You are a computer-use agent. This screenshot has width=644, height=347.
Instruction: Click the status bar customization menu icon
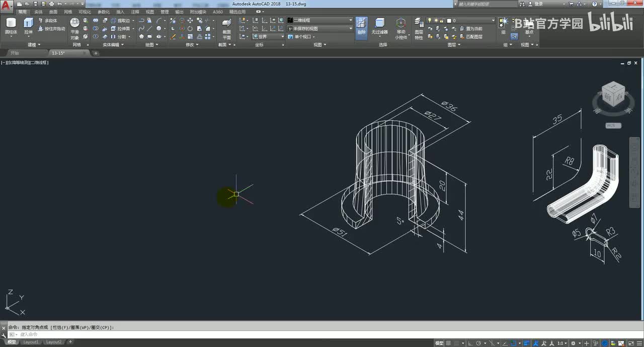pos(639,343)
